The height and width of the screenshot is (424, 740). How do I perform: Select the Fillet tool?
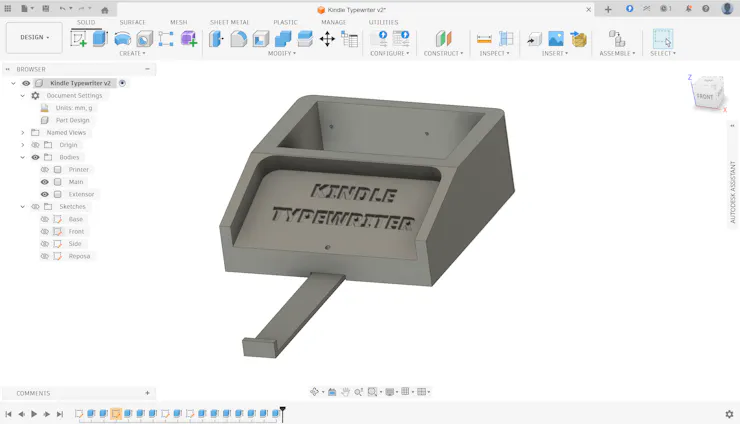pyautogui.click(x=238, y=39)
